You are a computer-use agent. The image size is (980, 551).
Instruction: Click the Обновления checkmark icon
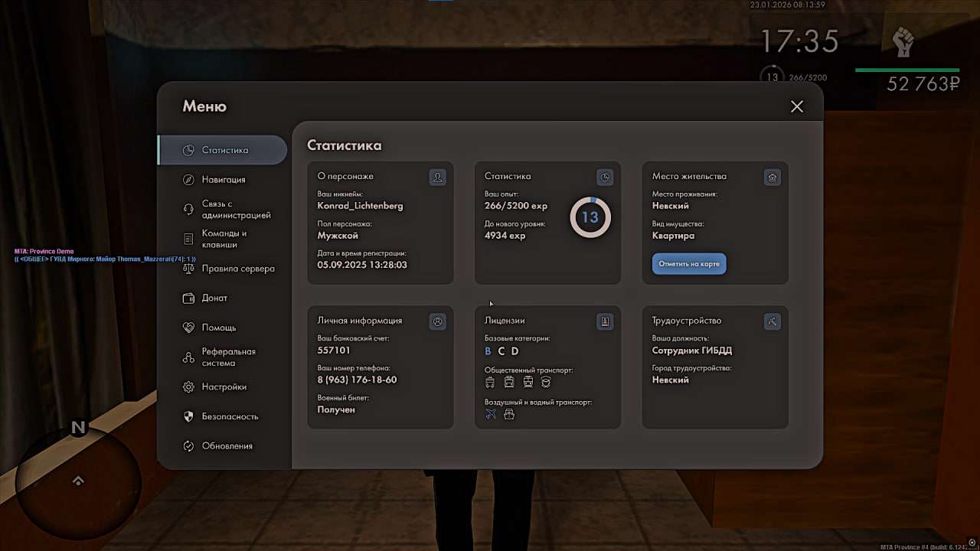click(188, 446)
